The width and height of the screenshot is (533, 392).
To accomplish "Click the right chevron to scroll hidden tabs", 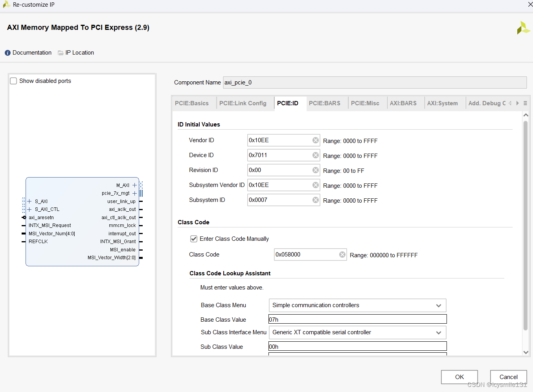I will coord(517,103).
